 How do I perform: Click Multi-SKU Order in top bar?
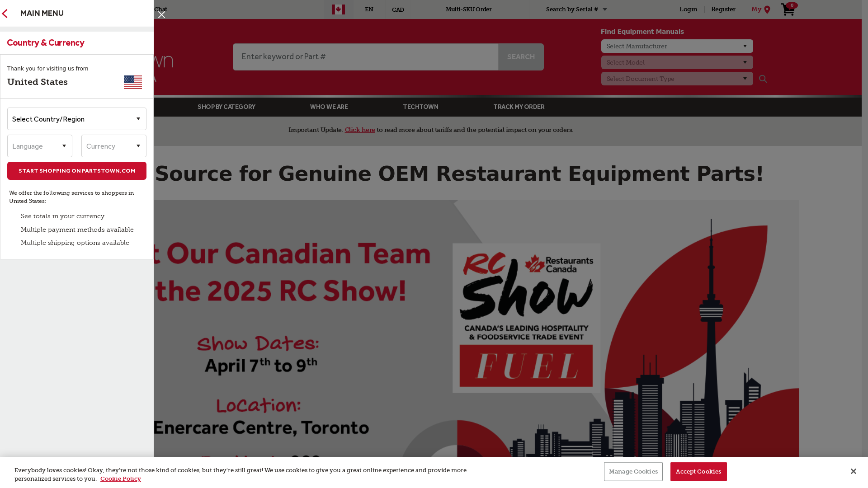(469, 9)
